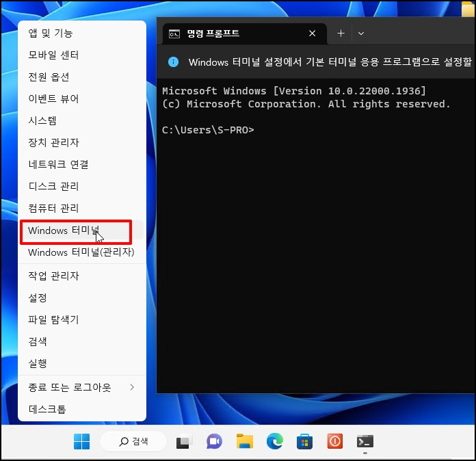Open the terminal profile dropdown chevron

pos(361,34)
